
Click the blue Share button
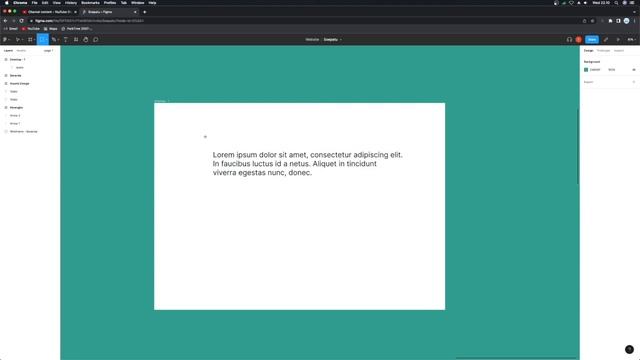click(x=592, y=40)
